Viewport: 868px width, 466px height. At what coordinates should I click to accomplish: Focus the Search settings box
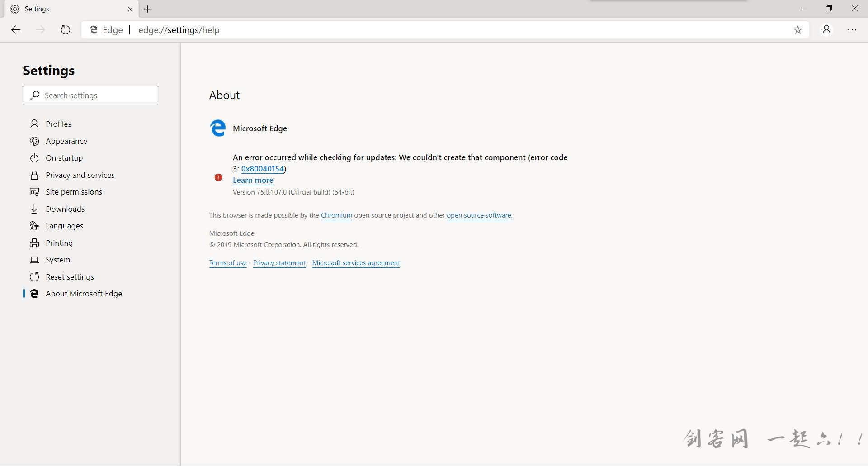point(90,95)
